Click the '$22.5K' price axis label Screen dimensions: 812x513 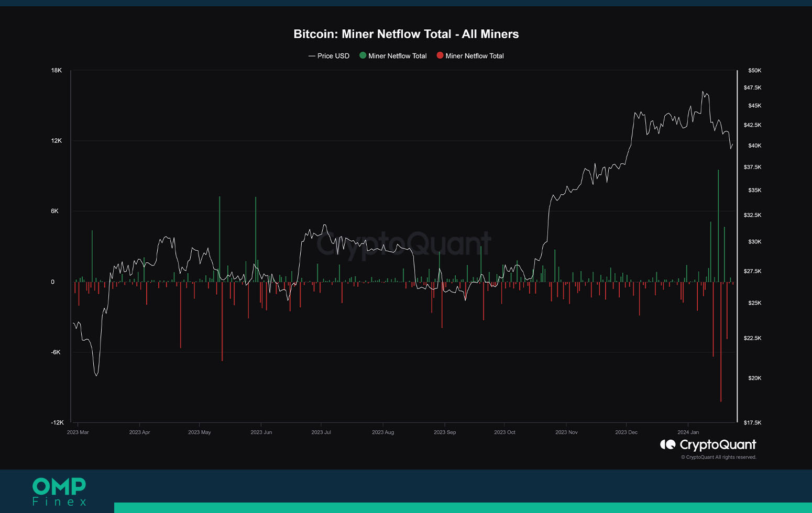(x=753, y=338)
